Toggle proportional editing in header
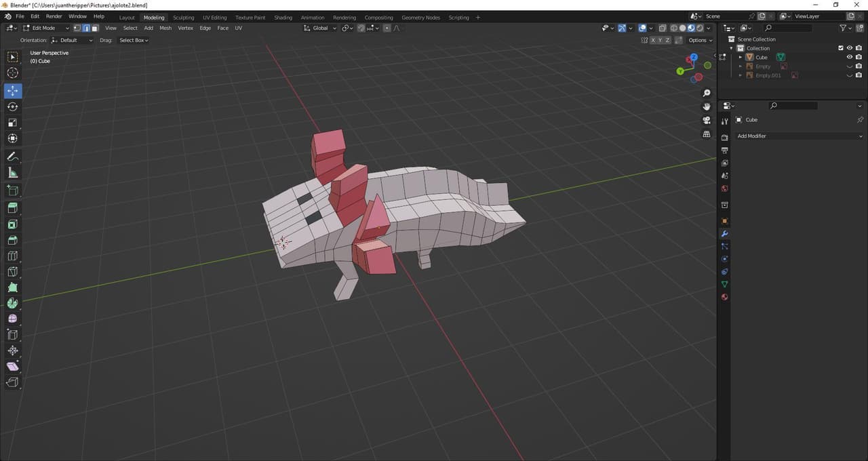 (387, 28)
